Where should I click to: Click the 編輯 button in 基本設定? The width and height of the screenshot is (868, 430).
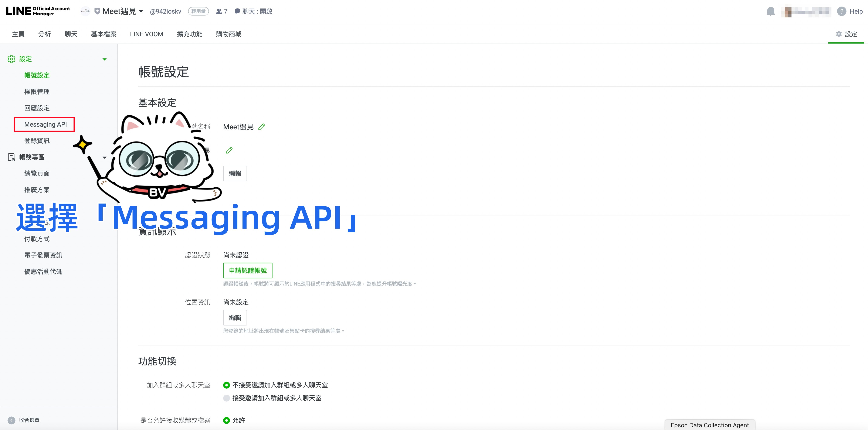click(x=235, y=173)
